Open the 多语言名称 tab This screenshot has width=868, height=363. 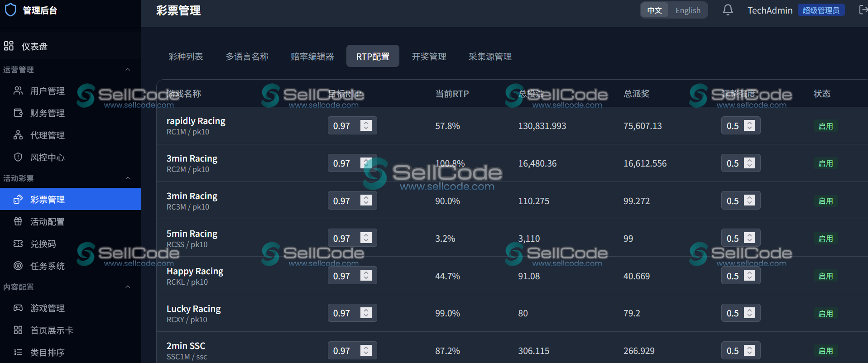pyautogui.click(x=247, y=56)
